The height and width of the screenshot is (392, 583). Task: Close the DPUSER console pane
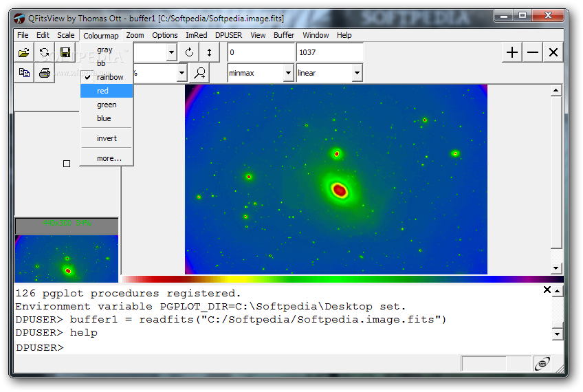547,290
